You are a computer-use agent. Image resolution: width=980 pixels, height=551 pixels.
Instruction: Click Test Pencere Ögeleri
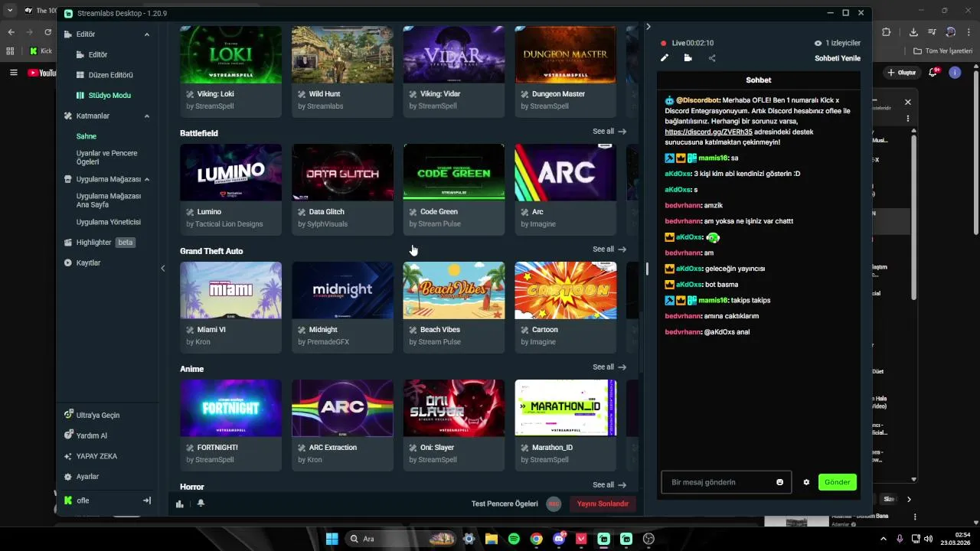505,504
